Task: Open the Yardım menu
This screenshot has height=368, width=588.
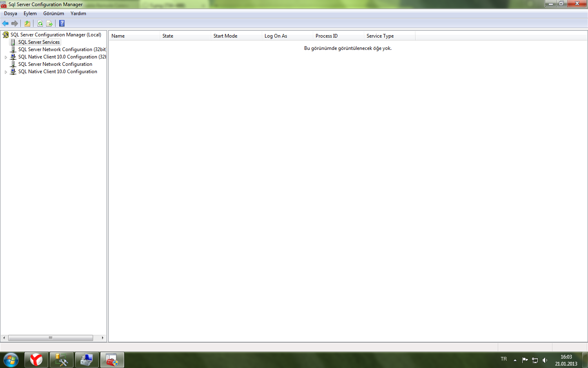Action: (78, 13)
